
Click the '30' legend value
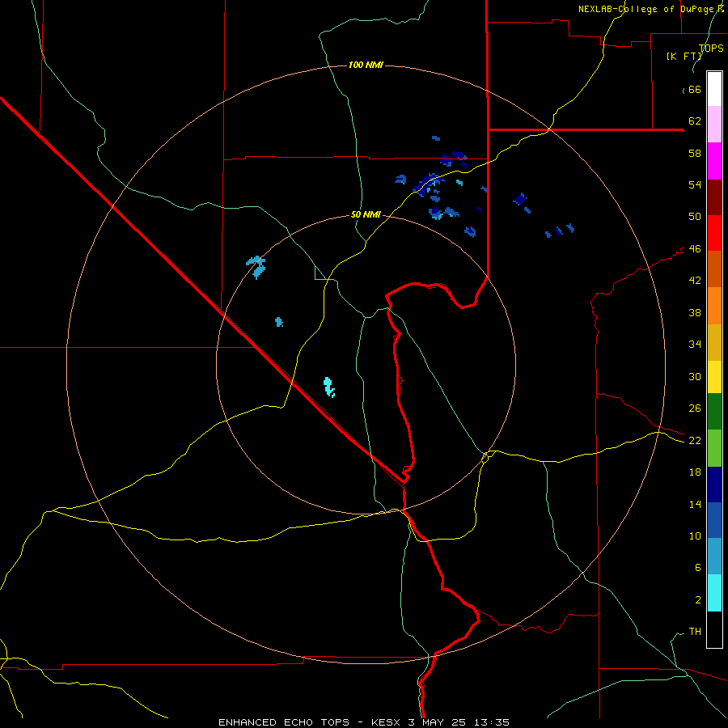coord(695,376)
